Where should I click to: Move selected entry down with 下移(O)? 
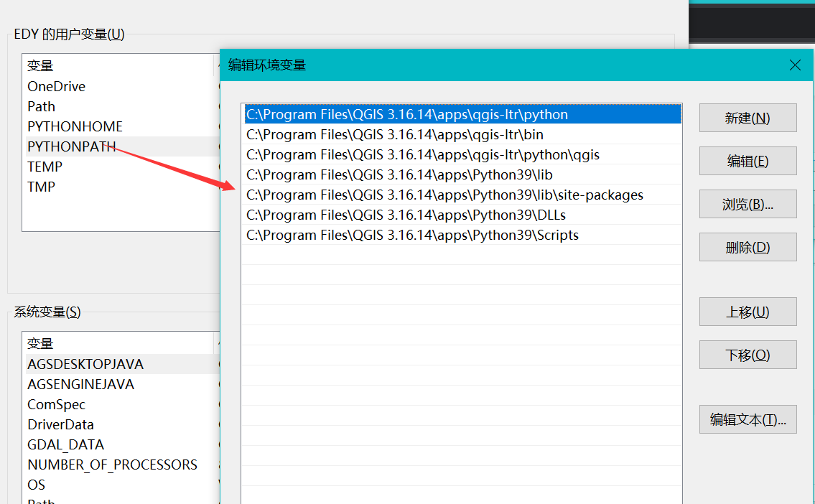[748, 354]
